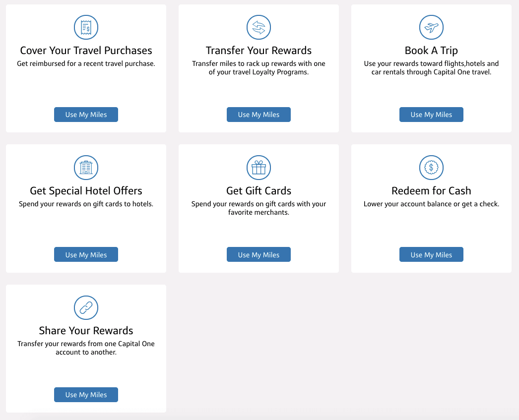The image size is (519, 420).
Task: Use My Miles for Cover Your Travel Purchases
Action: pos(86,115)
